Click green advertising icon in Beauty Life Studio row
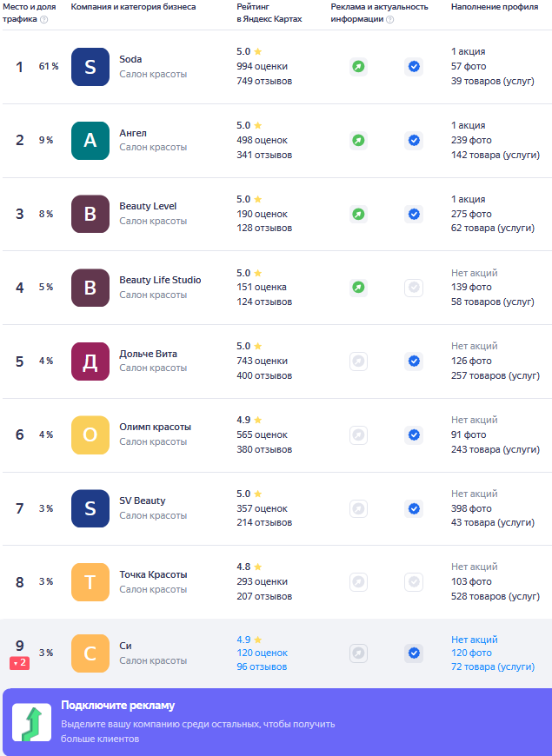 [x=358, y=288]
